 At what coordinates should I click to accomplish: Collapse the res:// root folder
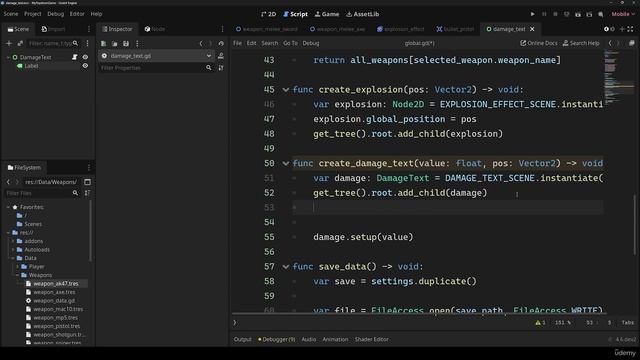coord(8,233)
